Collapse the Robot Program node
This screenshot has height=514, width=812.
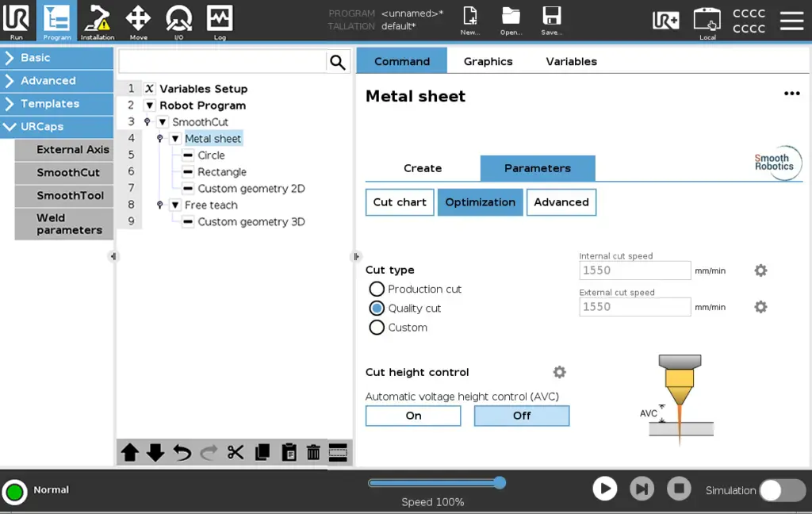150,105
